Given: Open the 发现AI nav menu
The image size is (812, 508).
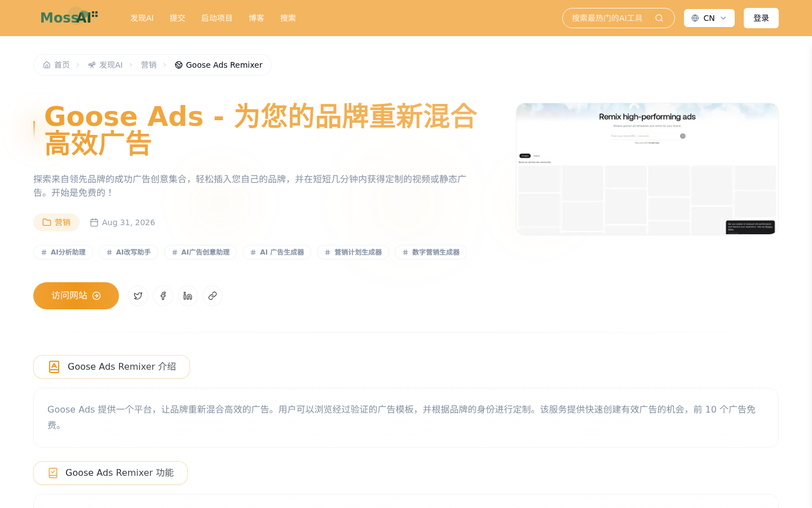Looking at the screenshot, I should pos(142,18).
